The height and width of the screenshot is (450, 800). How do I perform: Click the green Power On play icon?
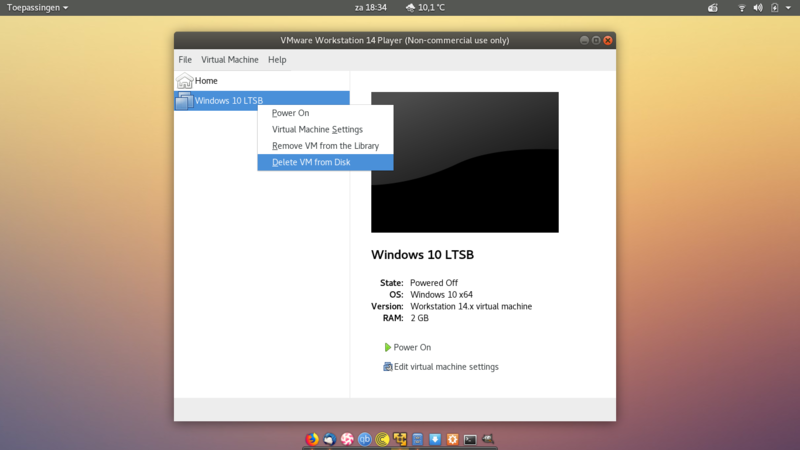[x=387, y=347]
